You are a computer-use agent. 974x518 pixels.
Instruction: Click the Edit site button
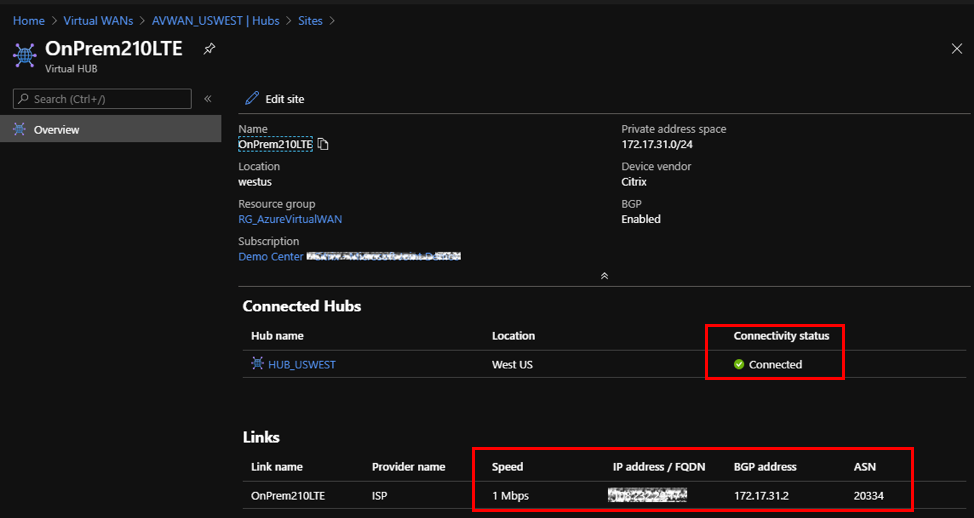click(275, 99)
